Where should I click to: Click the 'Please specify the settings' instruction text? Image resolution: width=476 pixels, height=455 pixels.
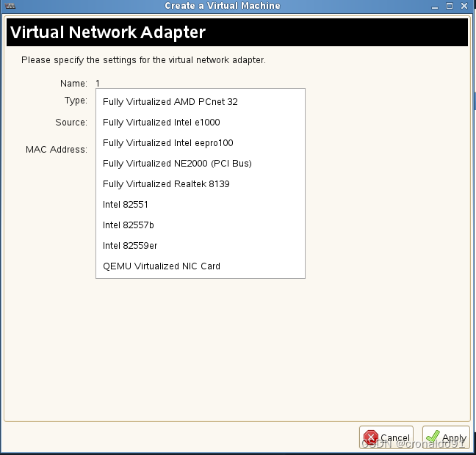(143, 60)
